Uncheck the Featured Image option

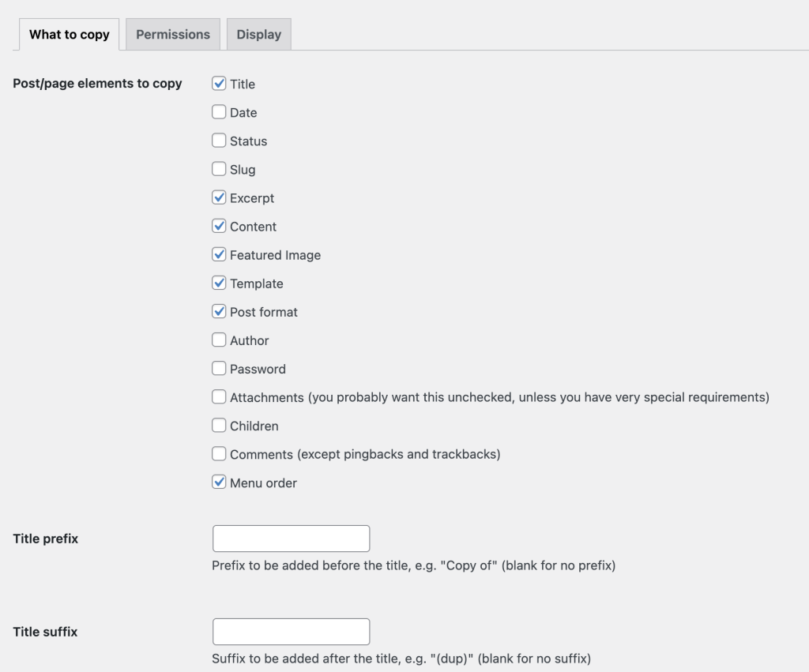(220, 254)
